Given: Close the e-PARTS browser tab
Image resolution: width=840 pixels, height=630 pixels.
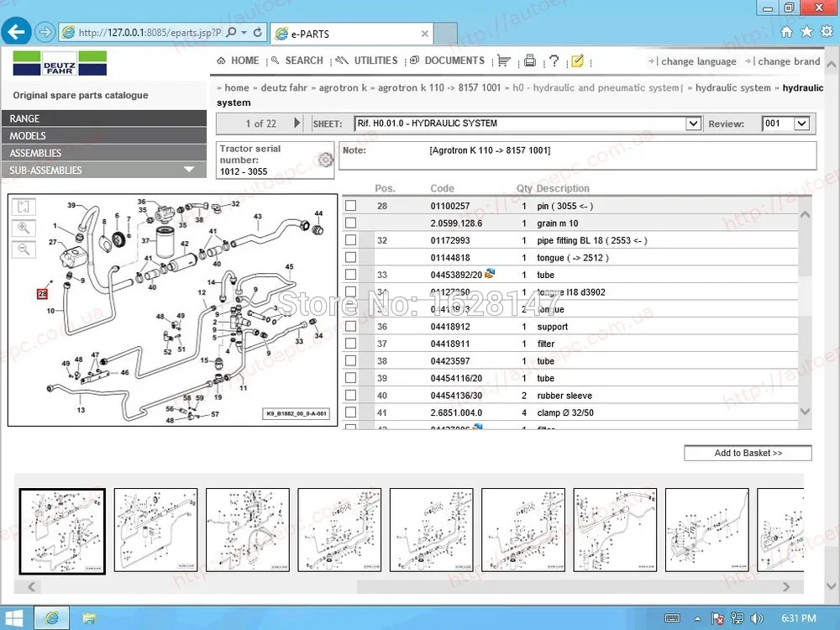Looking at the screenshot, I should coord(425,34).
